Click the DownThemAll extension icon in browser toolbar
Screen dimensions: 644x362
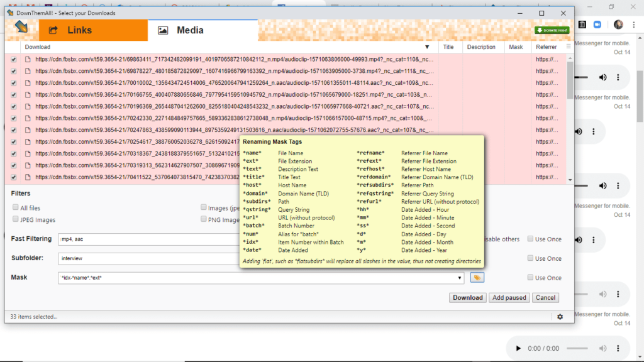pyautogui.click(x=582, y=24)
